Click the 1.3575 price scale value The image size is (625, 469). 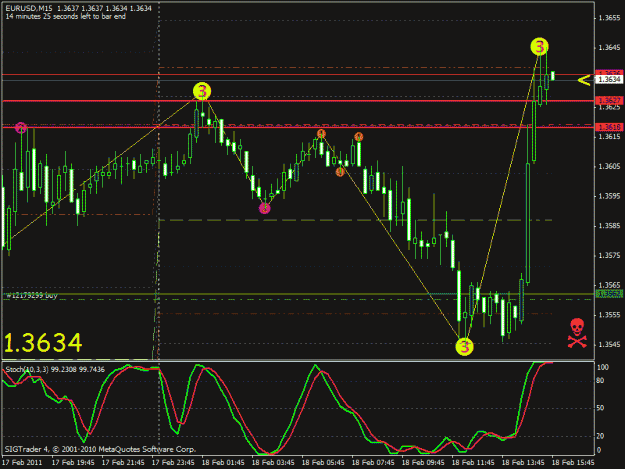coord(609,255)
